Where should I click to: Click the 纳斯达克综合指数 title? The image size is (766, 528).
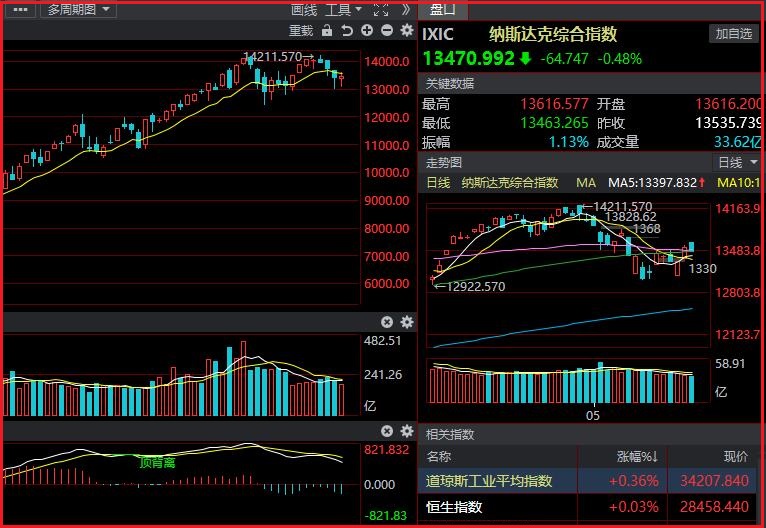coord(553,34)
